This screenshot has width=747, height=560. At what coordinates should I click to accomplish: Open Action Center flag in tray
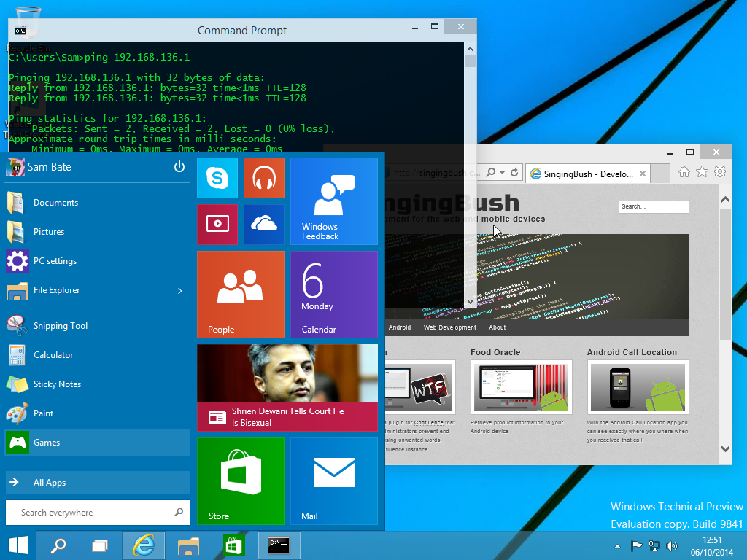point(636,545)
